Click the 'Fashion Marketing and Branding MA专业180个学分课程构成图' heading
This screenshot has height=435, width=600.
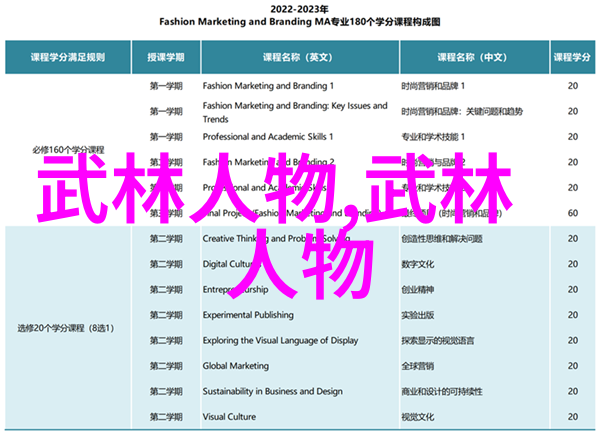[x=300, y=22]
